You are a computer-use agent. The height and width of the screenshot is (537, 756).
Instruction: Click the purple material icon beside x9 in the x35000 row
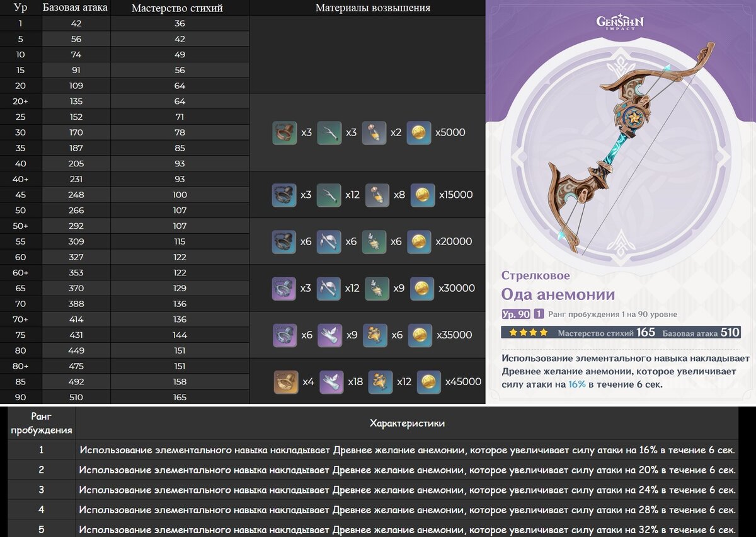point(329,335)
